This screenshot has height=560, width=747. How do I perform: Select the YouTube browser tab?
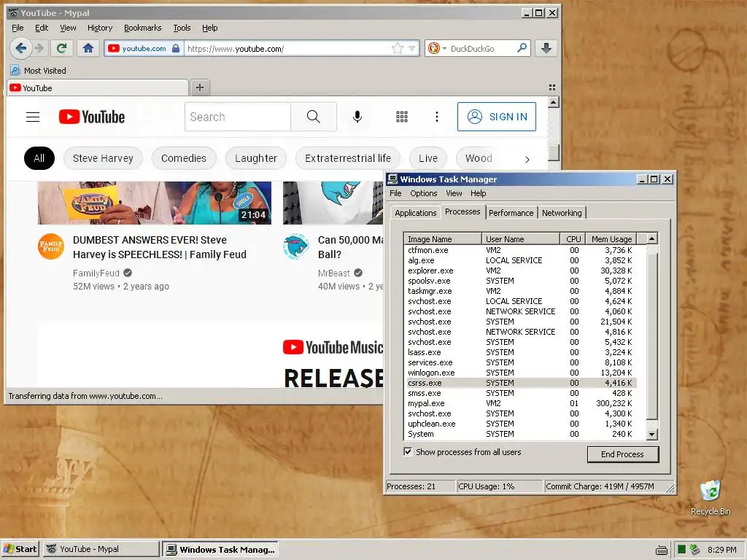[98, 88]
